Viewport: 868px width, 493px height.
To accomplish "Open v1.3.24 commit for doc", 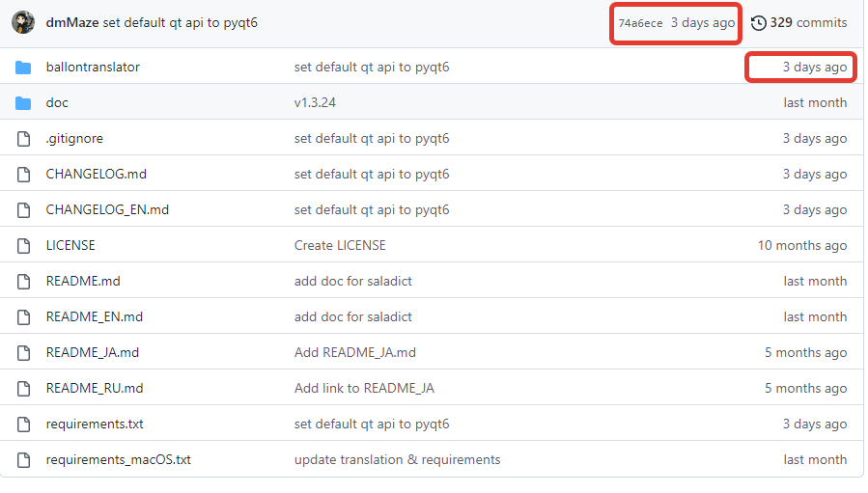I will click(315, 103).
